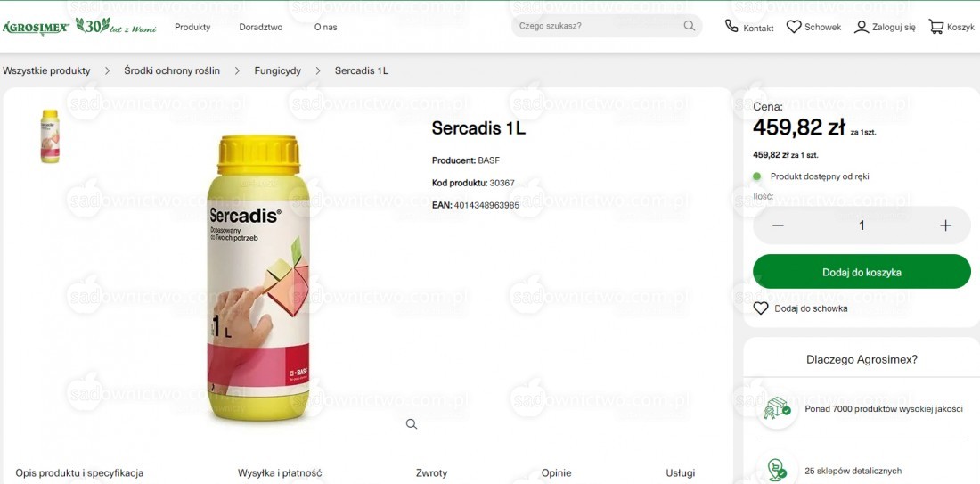Open the Koszyk shopping cart icon
The height and width of the screenshot is (484, 980).
(x=935, y=26)
